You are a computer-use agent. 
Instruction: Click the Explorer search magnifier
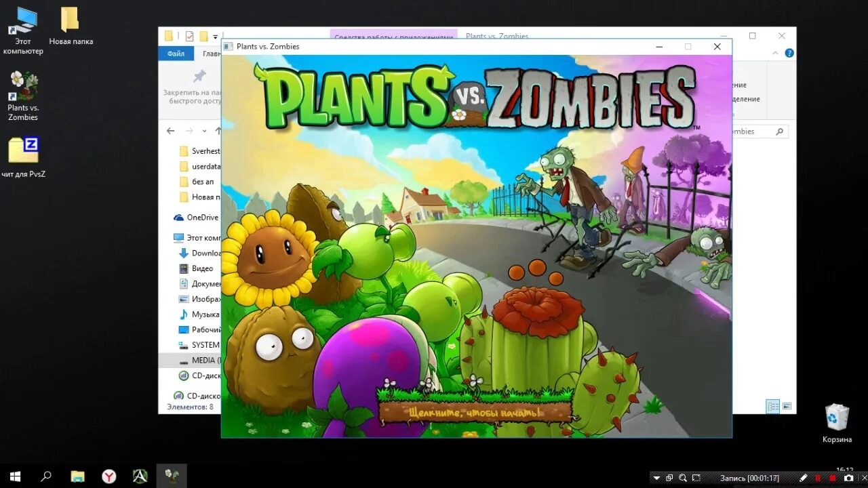click(780, 131)
